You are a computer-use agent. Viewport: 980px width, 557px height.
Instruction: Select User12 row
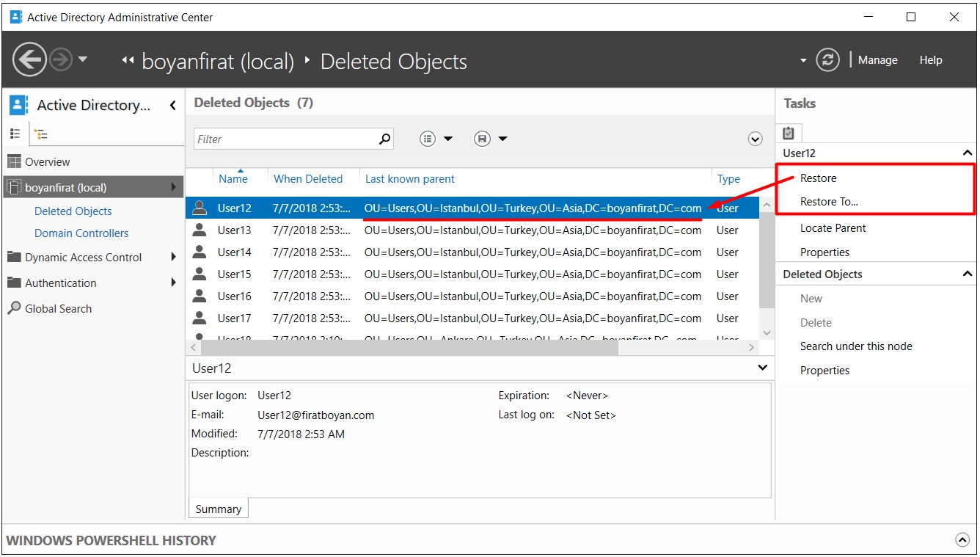click(472, 208)
